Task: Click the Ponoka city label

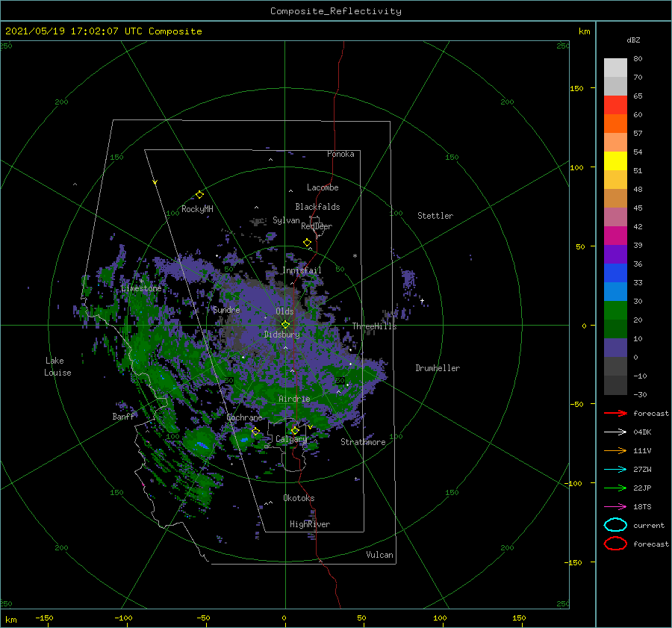Action: pyautogui.click(x=340, y=154)
